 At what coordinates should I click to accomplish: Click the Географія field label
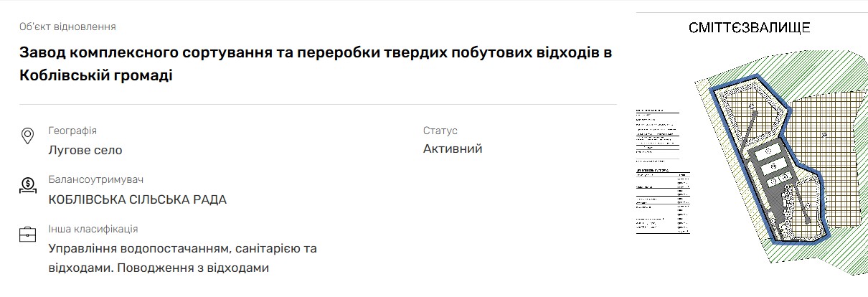72,131
